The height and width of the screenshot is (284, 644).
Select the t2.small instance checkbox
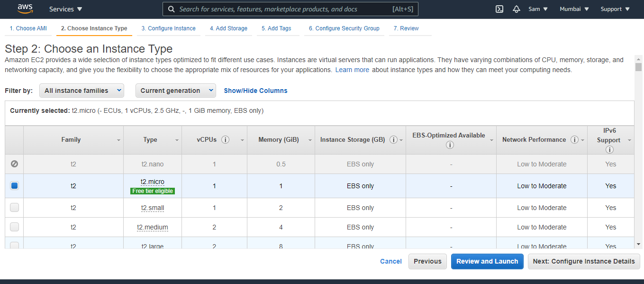tap(14, 207)
